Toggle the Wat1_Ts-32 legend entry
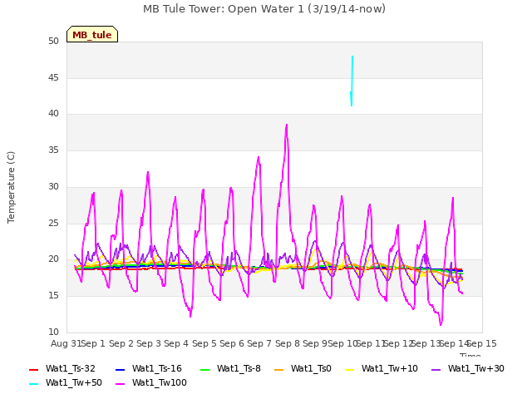The image size is (532, 399). pos(62,369)
